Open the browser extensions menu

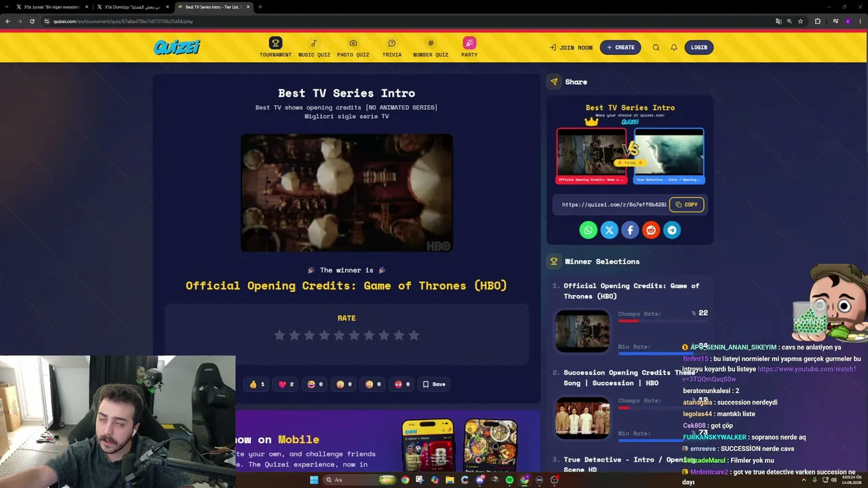(817, 21)
